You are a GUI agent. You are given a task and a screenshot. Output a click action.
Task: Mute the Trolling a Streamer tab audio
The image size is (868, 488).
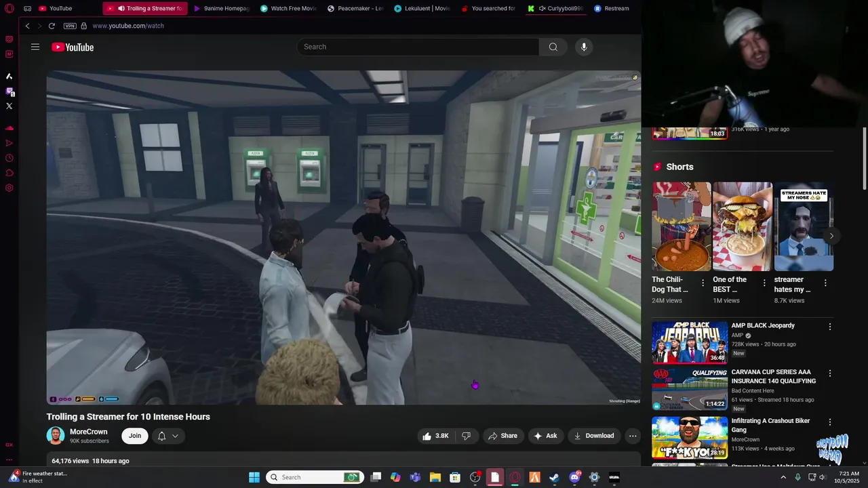pos(121,9)
